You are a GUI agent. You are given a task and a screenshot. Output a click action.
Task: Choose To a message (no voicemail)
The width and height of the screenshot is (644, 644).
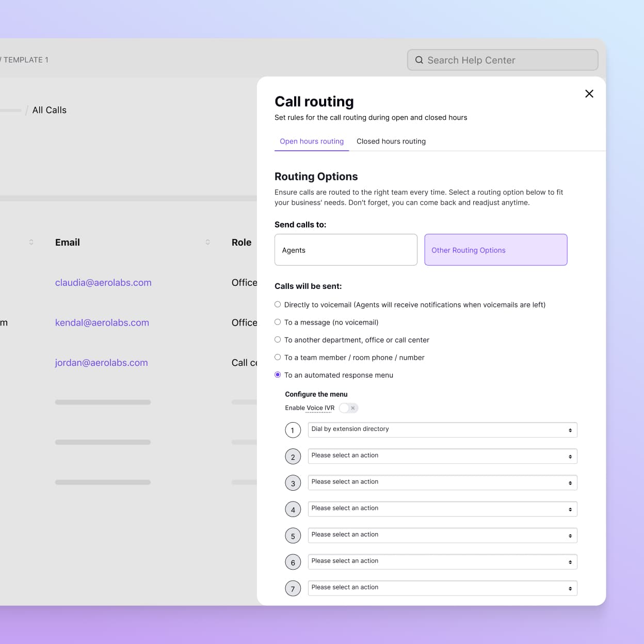(x=278, y=322)
